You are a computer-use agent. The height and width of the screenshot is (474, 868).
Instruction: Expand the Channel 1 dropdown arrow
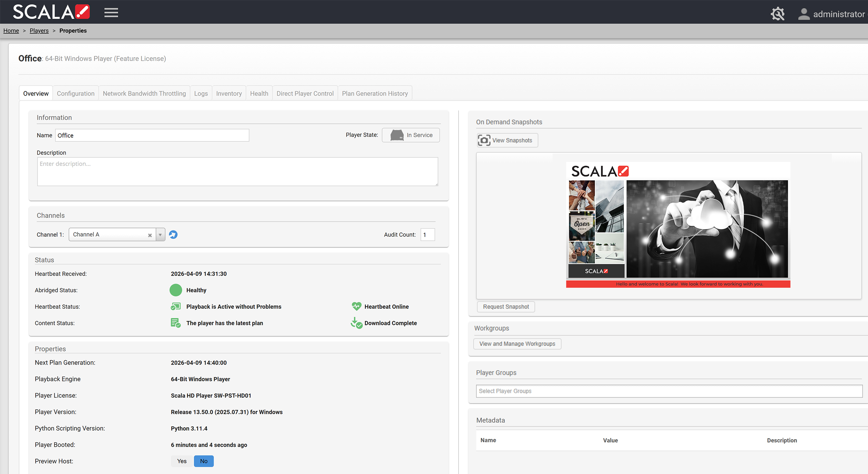click(x=160, y=235)
